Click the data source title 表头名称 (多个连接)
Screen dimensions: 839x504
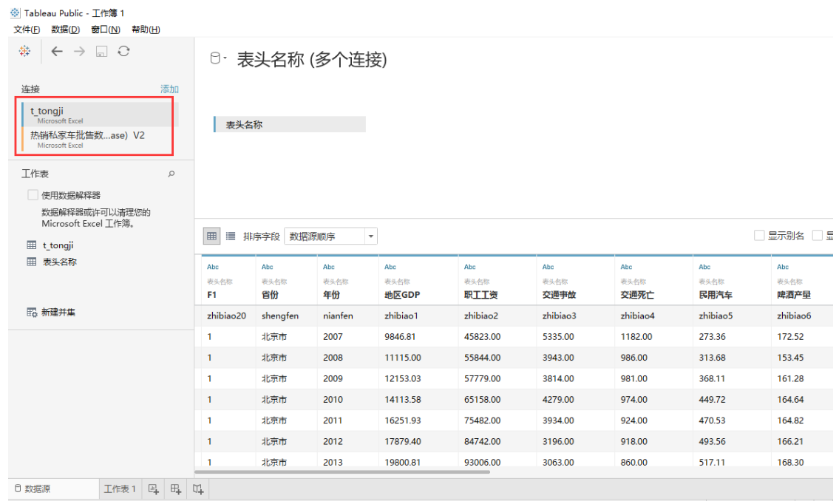(x=312, y=59)
